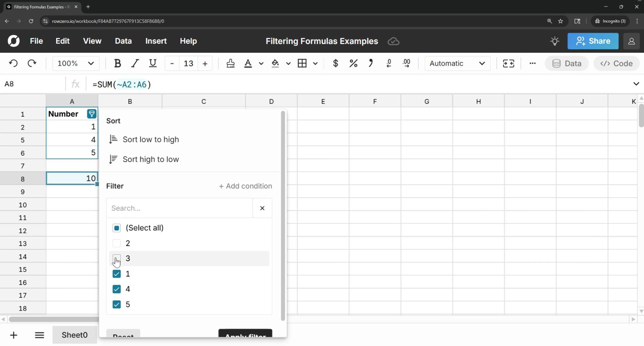
Task: Click Add condition link
Action: point(245,186)
